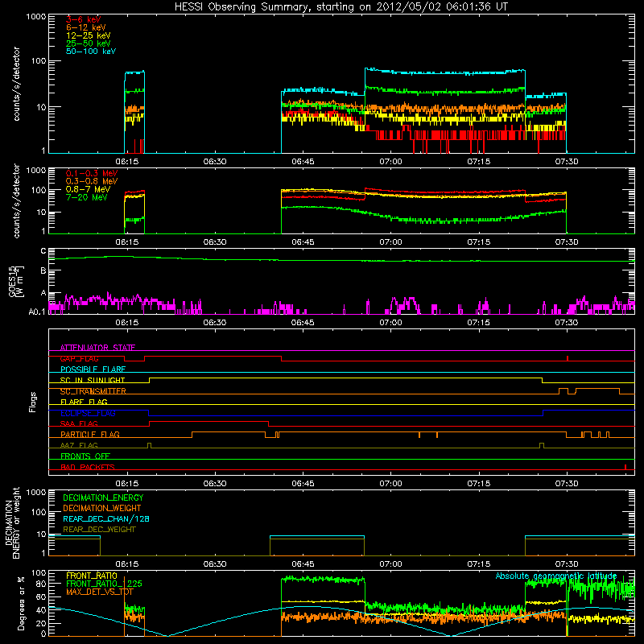Click the 06:45 tick under the Flags panel
This screenshot has height=644, width=644.
click(303, 484)
